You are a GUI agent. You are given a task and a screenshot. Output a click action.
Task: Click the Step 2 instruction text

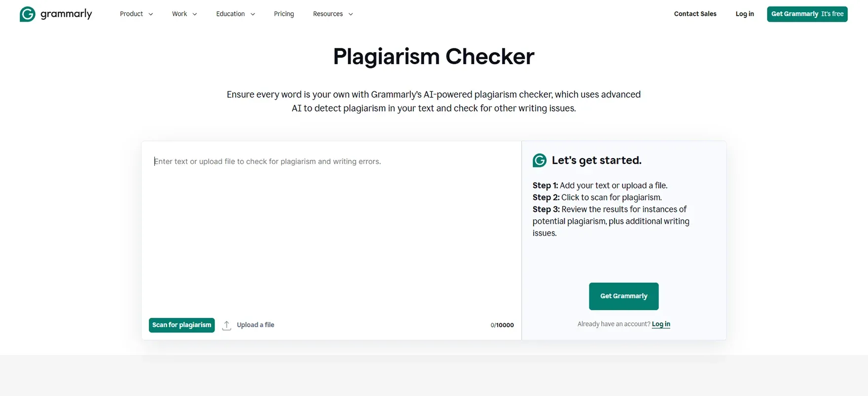597,198
